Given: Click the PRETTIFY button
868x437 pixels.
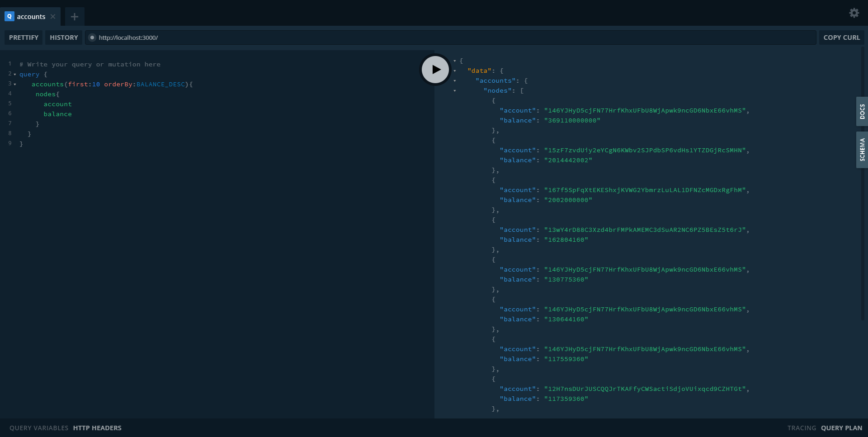Looking at the screenshot, I should [23, 38].
